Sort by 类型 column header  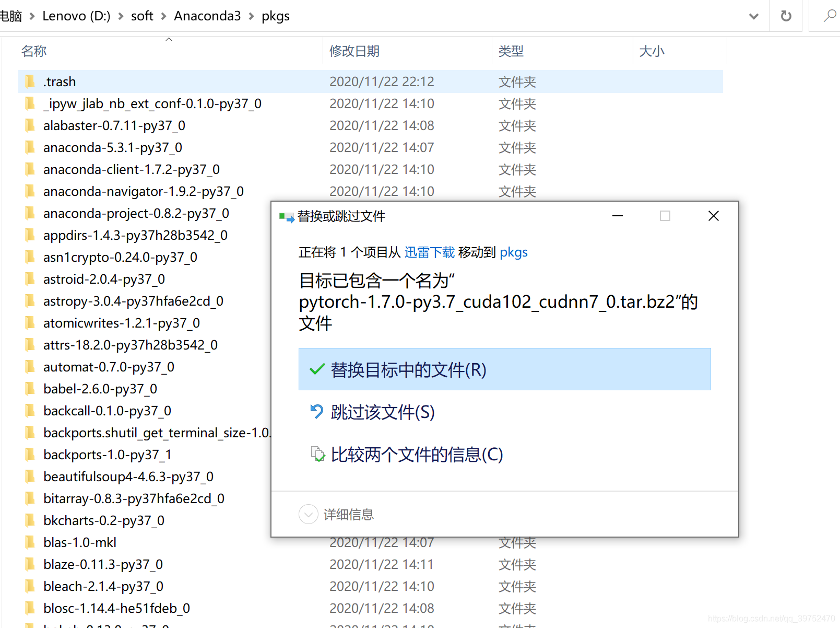pyautogui.click(x=511, y=51)
